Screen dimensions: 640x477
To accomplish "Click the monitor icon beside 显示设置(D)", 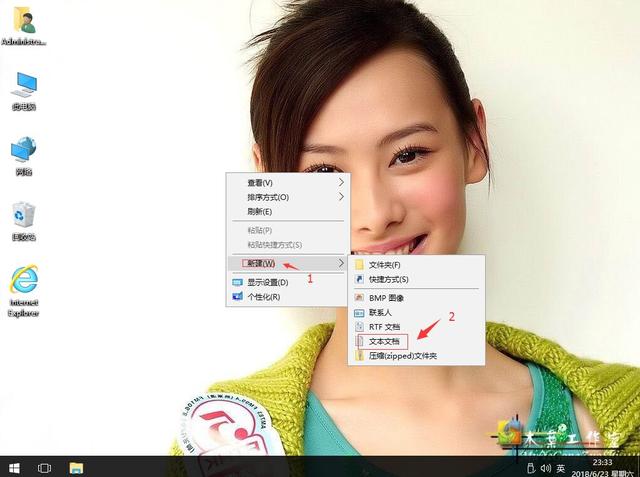I will pos(237,282).
